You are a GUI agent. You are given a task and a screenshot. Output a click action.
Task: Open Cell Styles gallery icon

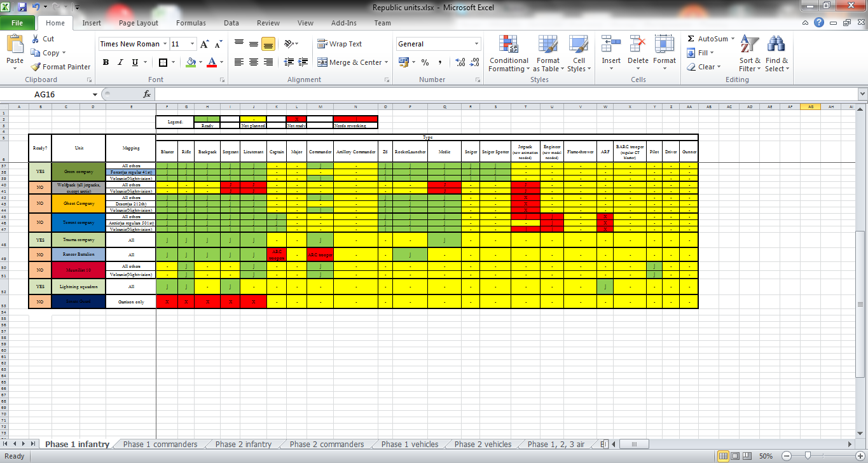pos(578,45)
